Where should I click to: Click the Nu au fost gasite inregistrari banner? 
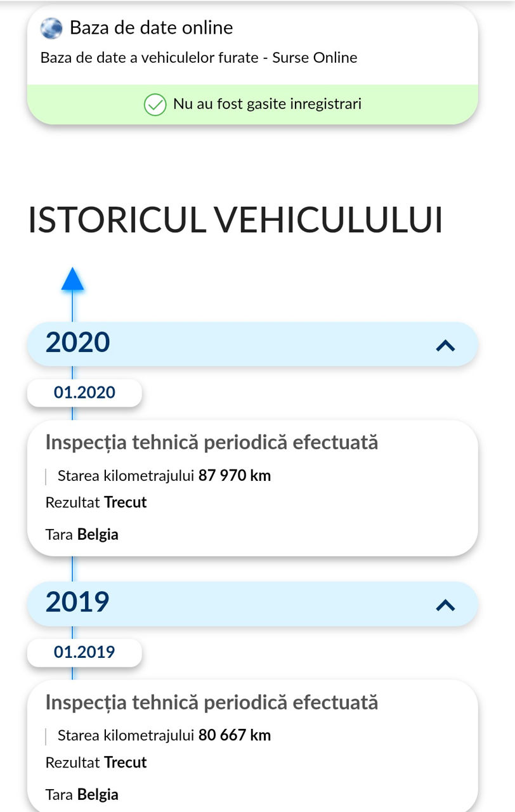252,104
